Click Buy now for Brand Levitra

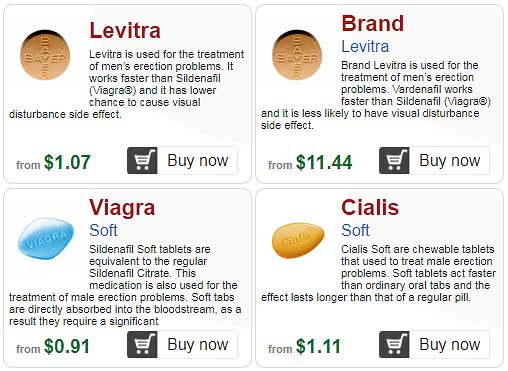click(450, 160)
